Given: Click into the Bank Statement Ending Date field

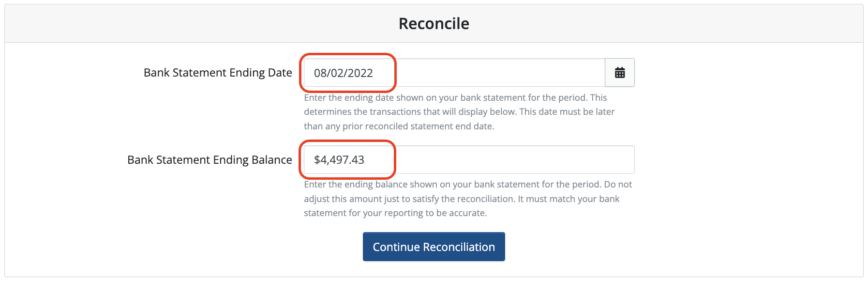Looking at the screenshot, I should pos(454,73).
